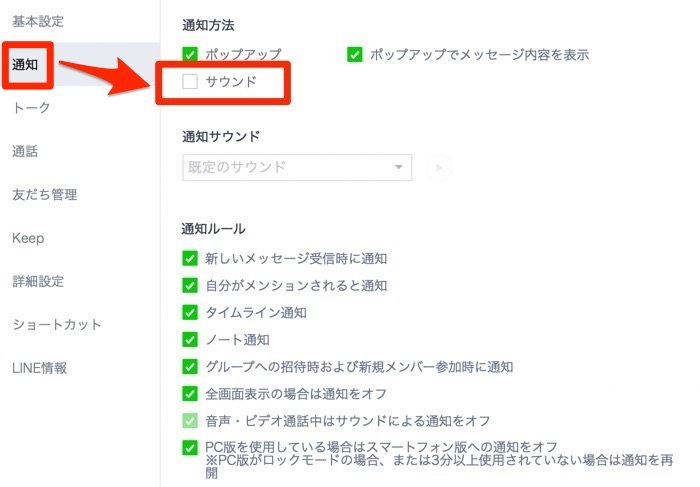Open the トーク settings section
Image resolution: width=700 pixels, height=487 pixels.
click(x=31, y=108)
